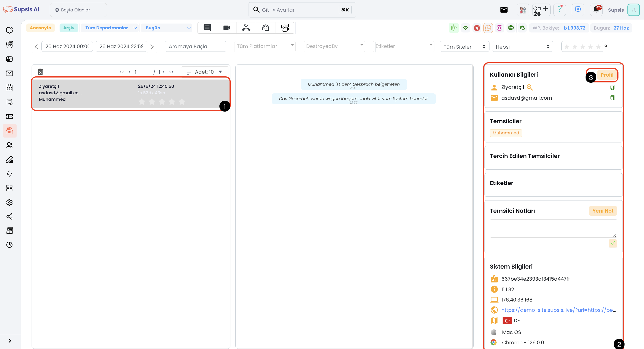The width and height of the screenshot is (644, 349).
Task: Open the Bugün date range dropdown
Action: tap(167, 28)
